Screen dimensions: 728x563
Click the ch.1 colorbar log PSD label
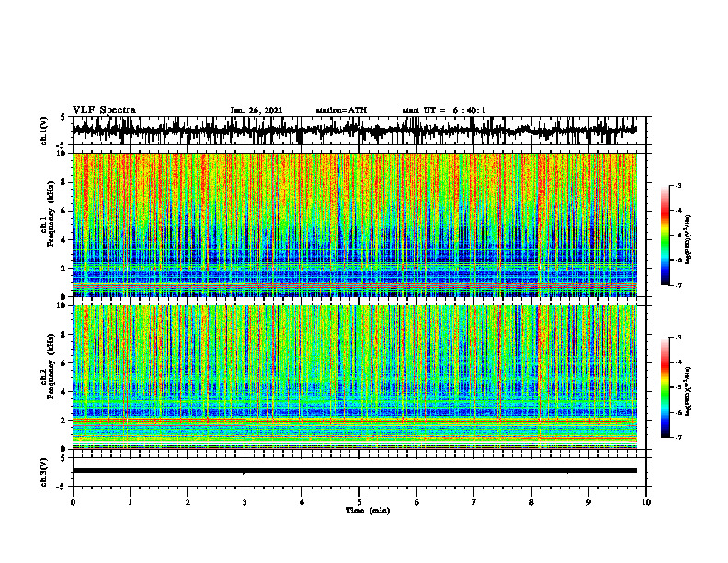(x=689, y=240)
